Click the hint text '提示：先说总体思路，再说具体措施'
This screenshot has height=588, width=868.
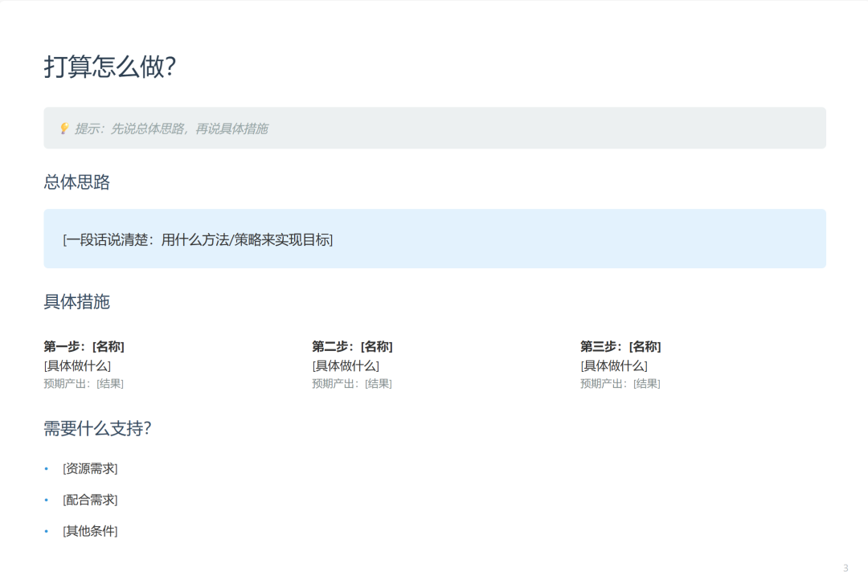click(172, 129)
